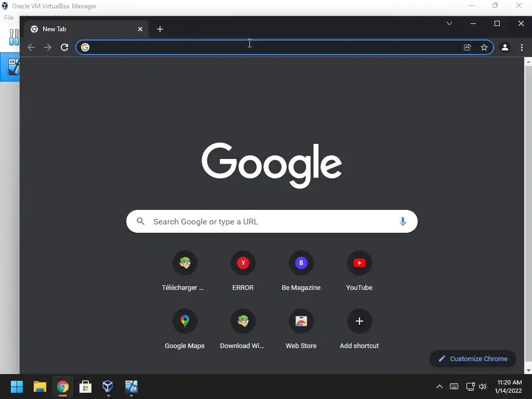Click the Add shortcut plus tile
This screenshot has height=399, width=532.
[360, 329]
